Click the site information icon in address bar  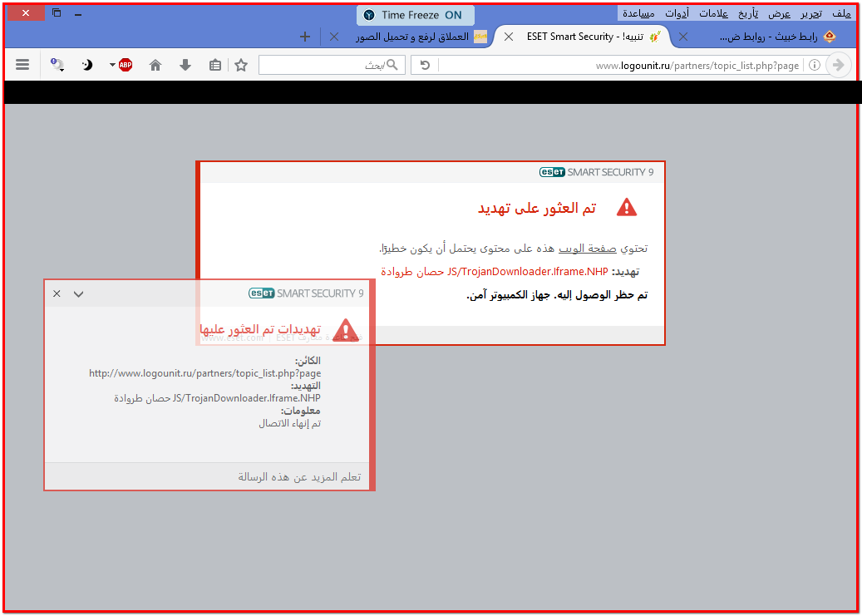pyautogui.click(x=815, y=65)
